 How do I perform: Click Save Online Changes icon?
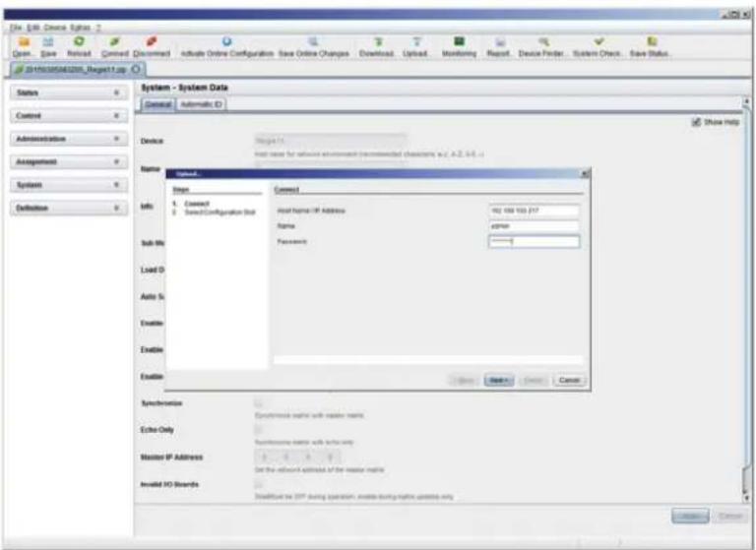point(313,41)
